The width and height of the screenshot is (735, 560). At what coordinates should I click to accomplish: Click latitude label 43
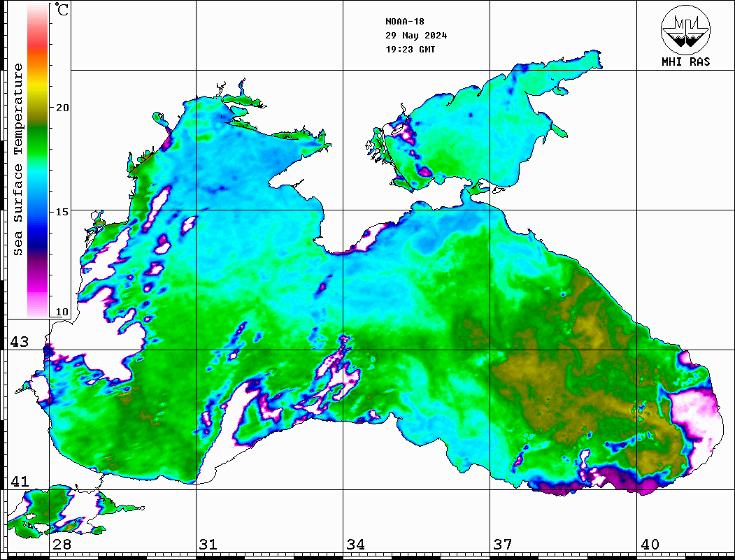(x=19, y=342)
